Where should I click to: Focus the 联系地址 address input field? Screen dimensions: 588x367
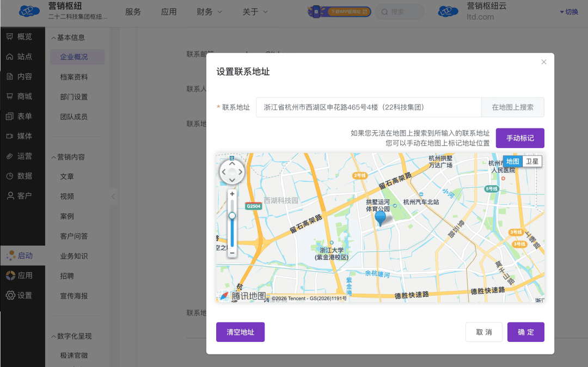pos(369,107)
